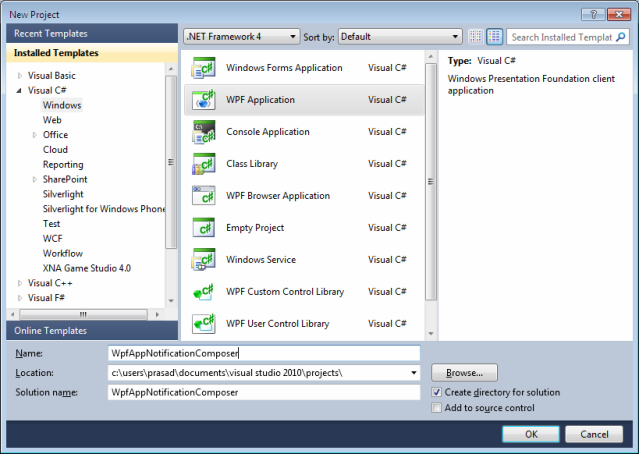Click in the Solution name field
The image size is (639, 454).
264,392
